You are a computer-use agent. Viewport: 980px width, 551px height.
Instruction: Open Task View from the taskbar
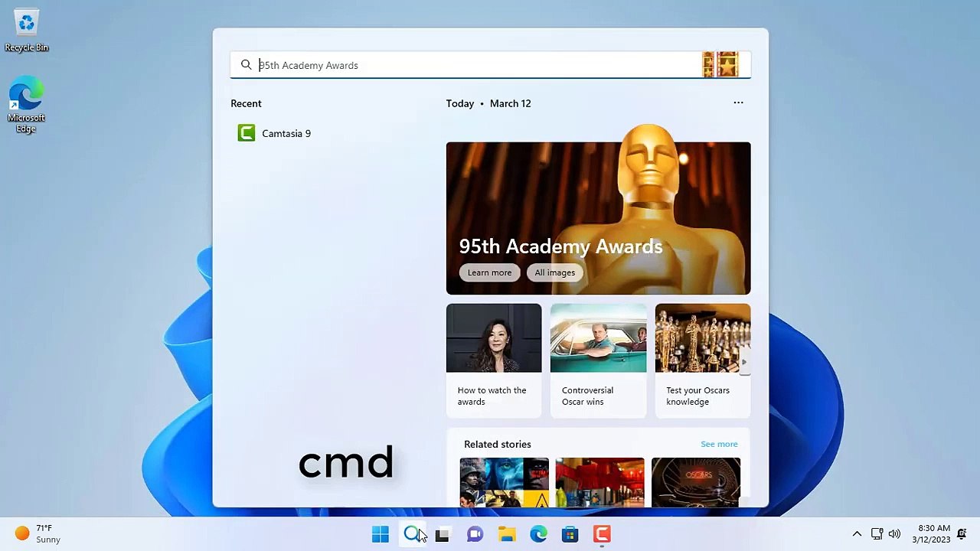[443, 534]
